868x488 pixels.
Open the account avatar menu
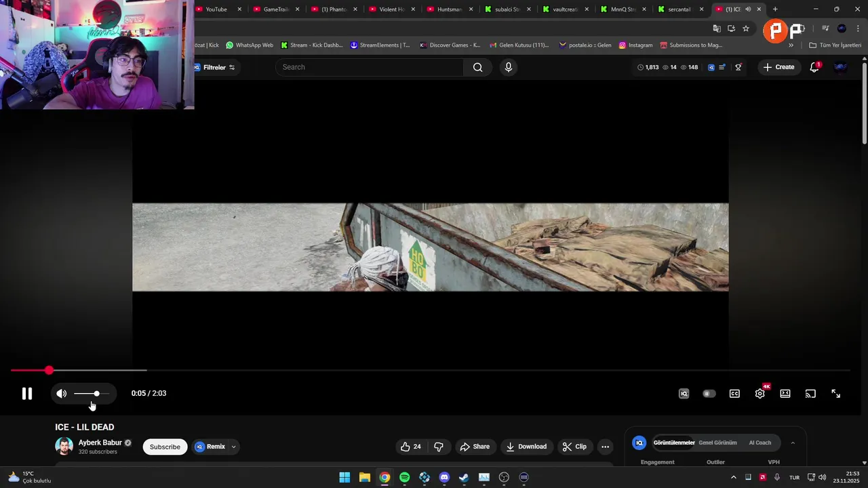coord(840,67)
